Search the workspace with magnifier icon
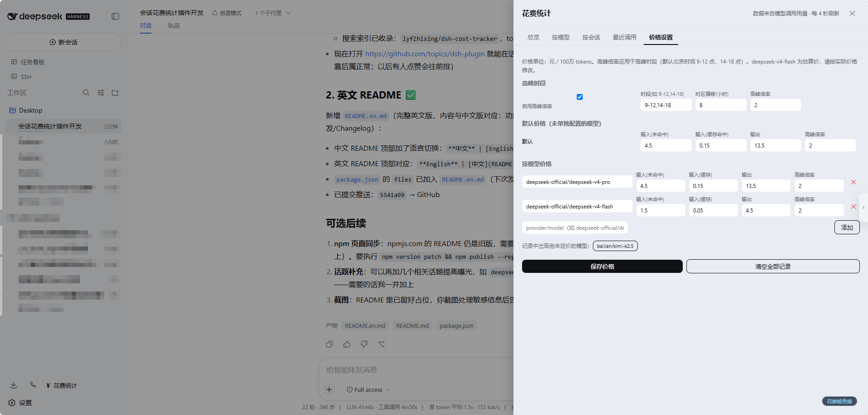The width and height of the screenshot is (868, 415). click(86, 93)
